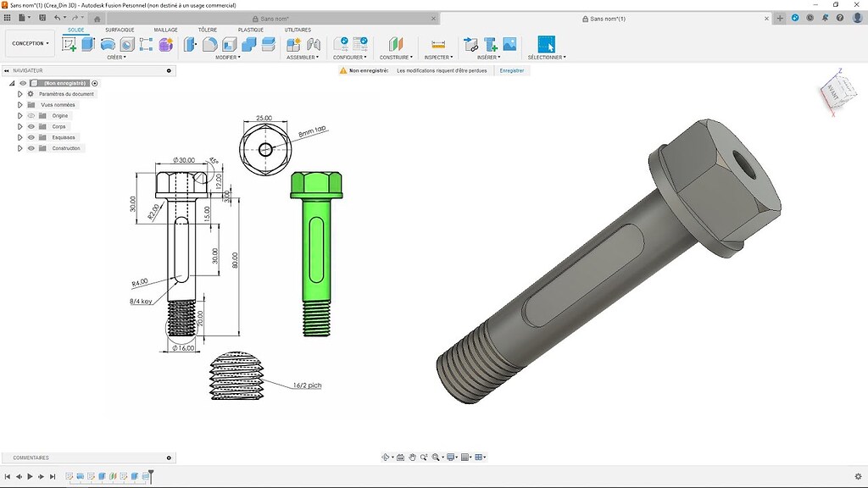
Task: Open the Paramètres du document gear icon
Action: coord(31,93)
